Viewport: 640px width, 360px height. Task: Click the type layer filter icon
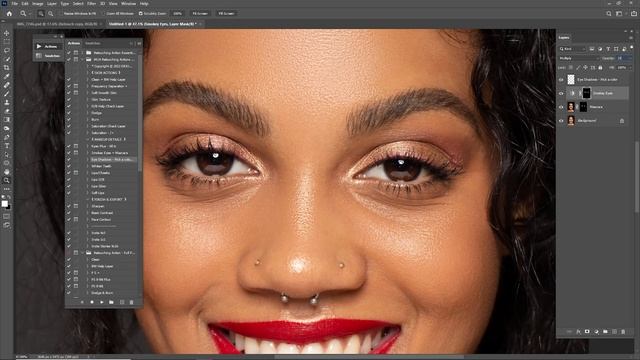tap(608, 49)
